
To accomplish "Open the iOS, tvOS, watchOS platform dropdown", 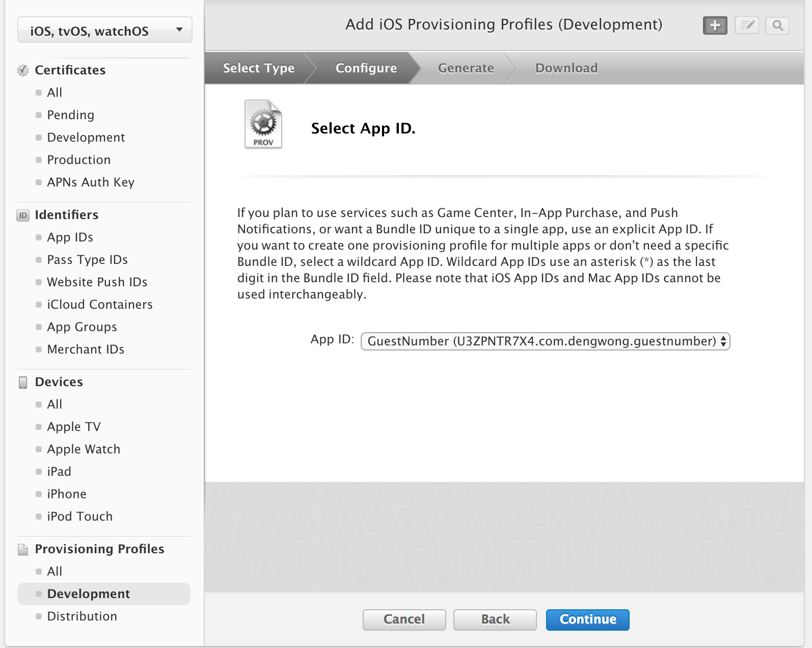I will [105, 30].
